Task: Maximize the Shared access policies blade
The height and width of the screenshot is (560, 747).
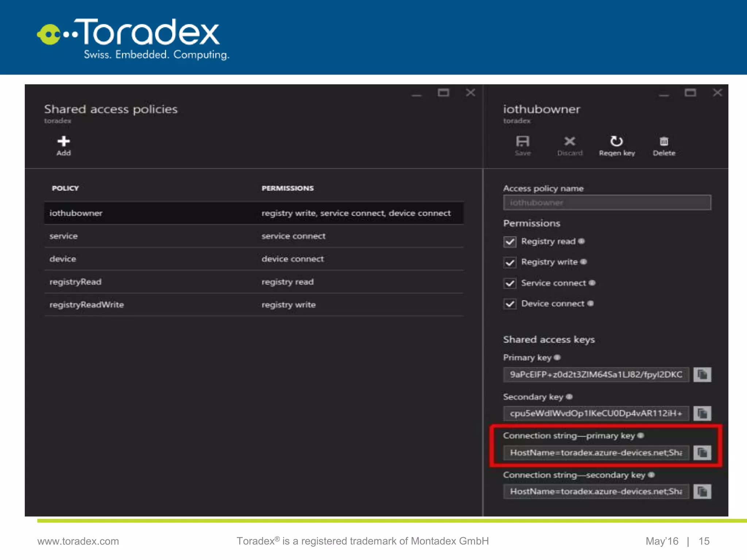Action: 443,93
